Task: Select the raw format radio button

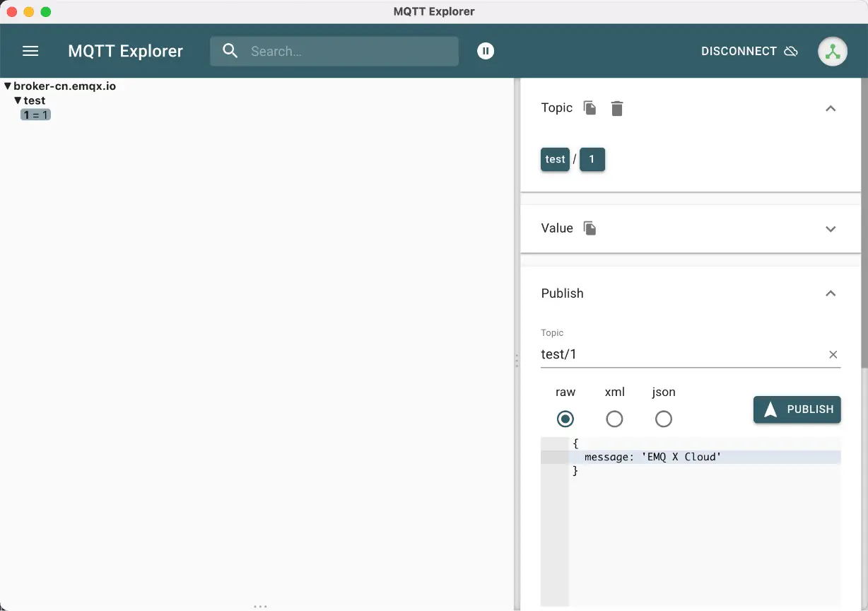Action: click(x=565, y=419)
